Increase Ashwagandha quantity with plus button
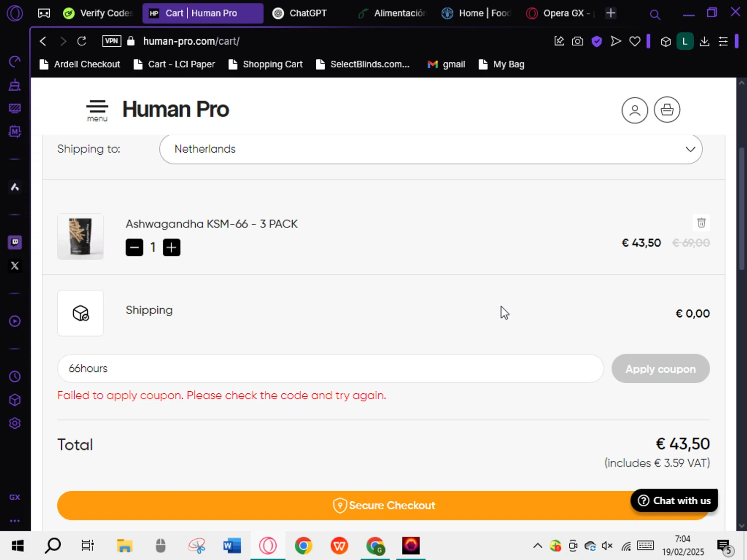The height and width of the screenshot is (560, 747). pyautogui.click(x=171, y=247)
